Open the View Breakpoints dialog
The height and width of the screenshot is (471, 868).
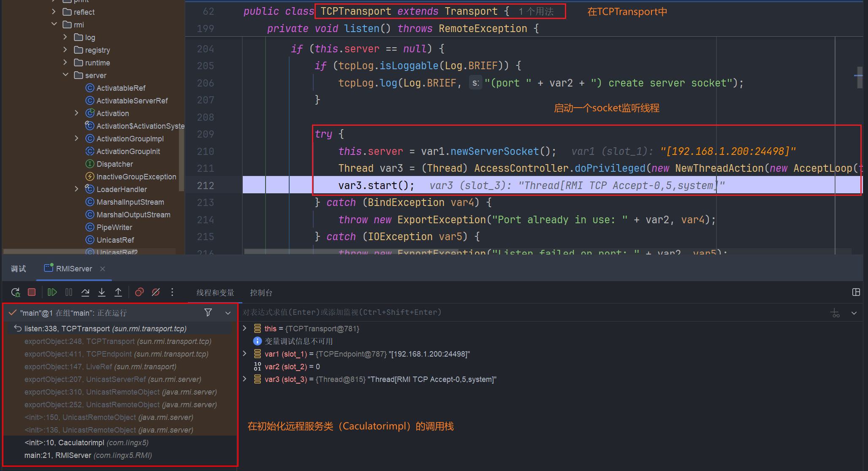pyautogui.click(x=139, y=292)
